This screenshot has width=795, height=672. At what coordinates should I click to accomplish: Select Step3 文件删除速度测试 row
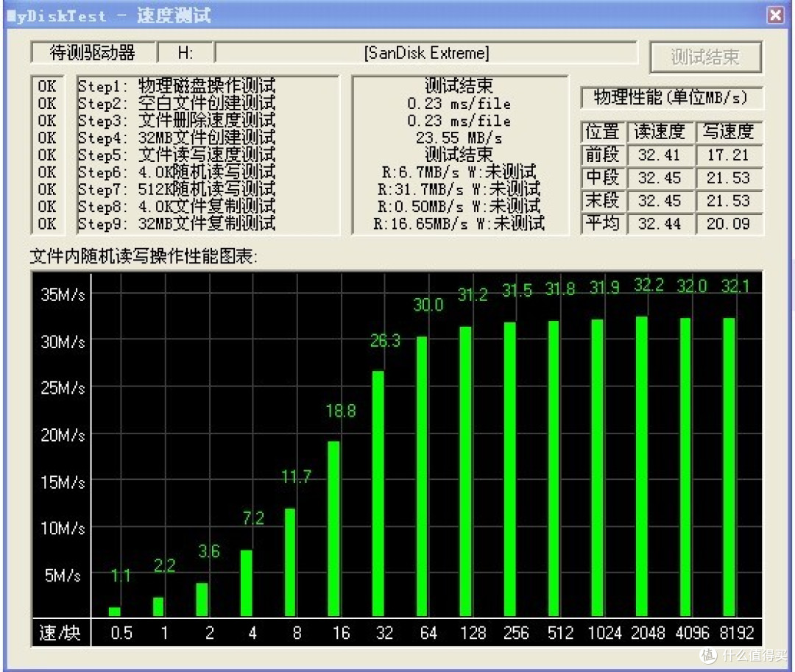[177, 121]
